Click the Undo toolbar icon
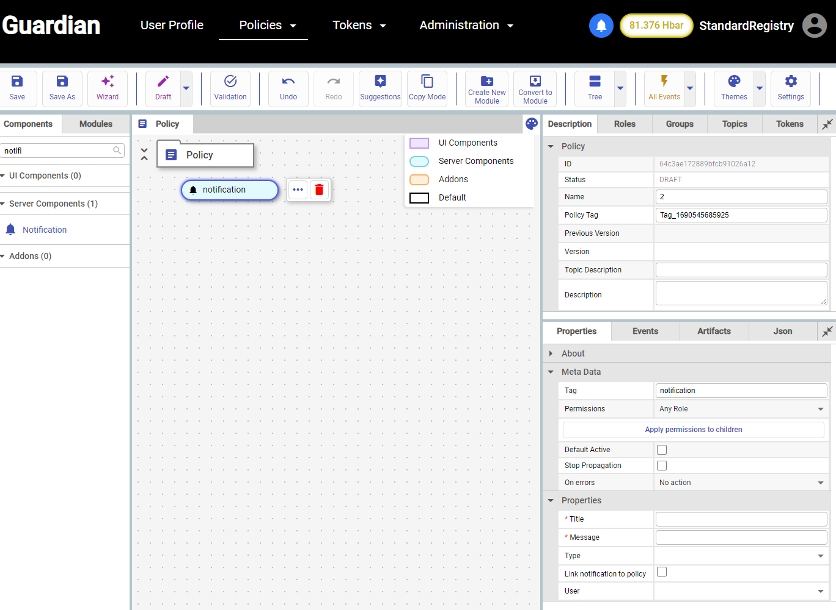This screenshot has width=836, height=610. [288, 87]
